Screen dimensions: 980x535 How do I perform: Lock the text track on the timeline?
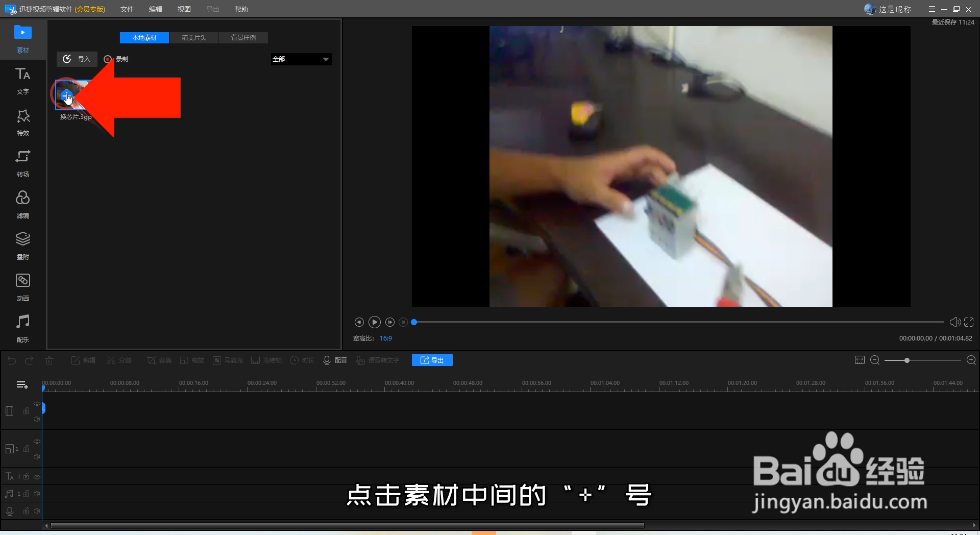(x=26, y=477)
